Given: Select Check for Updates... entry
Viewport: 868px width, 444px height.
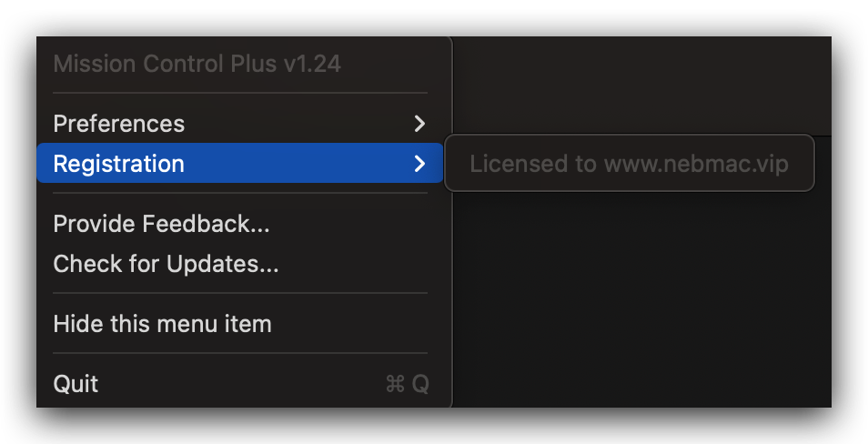Looking at the screenshot, I should coord(166,265).
